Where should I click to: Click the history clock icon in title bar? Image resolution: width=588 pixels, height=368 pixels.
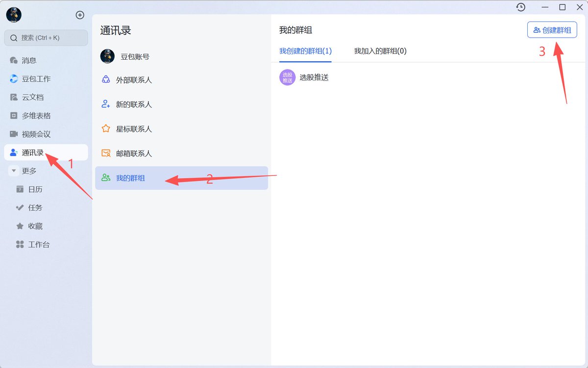click(521, 7)
